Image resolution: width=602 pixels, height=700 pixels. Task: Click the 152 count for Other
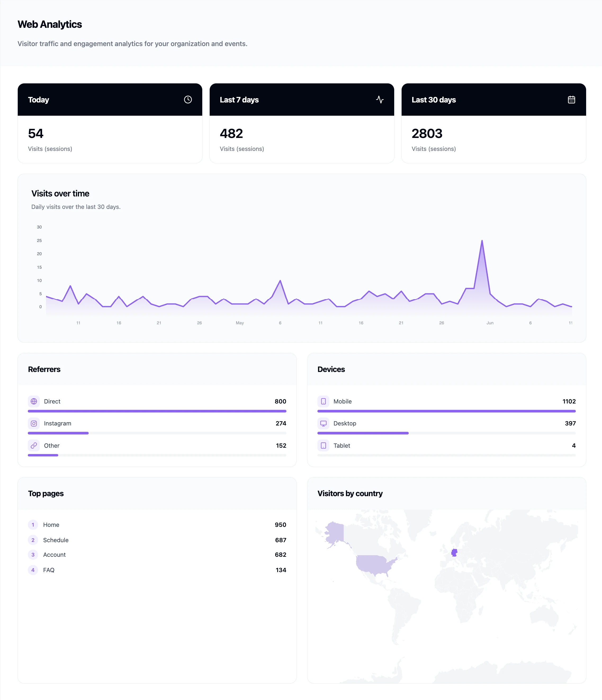[281, 446]
